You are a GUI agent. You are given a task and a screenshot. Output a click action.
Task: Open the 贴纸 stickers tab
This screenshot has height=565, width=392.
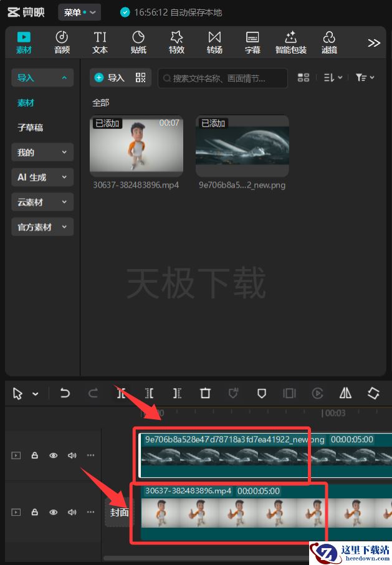coord(138,42)
